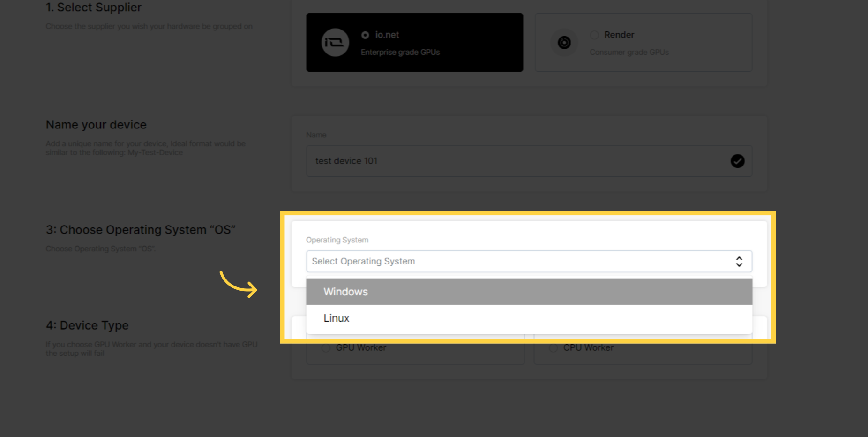Click the "Name" field label
Screen dimensions: 868x437
(x=316, y=135)
